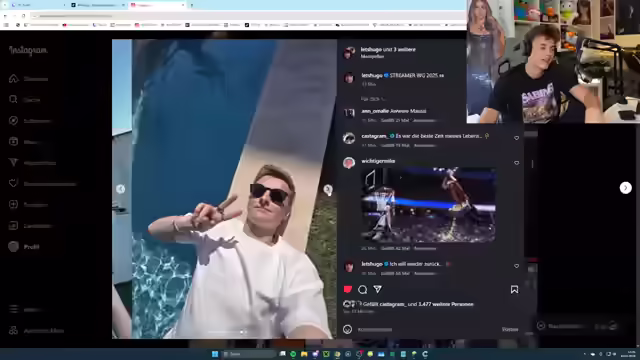Image resolution: width=640 pixels, height=360 pixels.
Task: Select the active Instagram browser tab
Action: (x=157, y=5)
